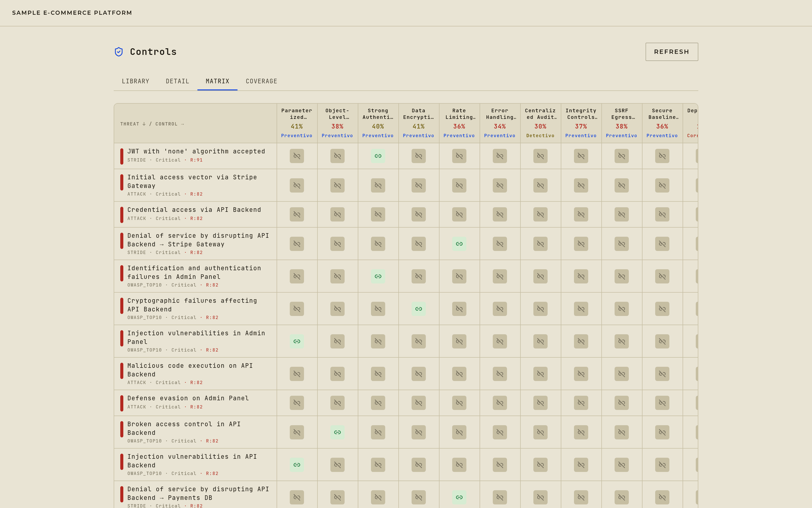Screen dimensions: 812x508
Task: Link Strong Authentication to Broken access control threat
Action: [x=378, y=432]
